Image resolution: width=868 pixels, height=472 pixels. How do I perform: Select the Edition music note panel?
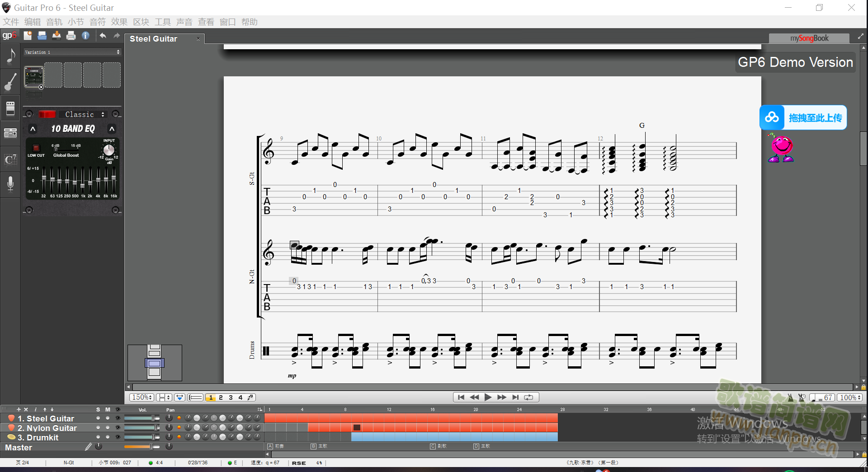click(10, 56)
